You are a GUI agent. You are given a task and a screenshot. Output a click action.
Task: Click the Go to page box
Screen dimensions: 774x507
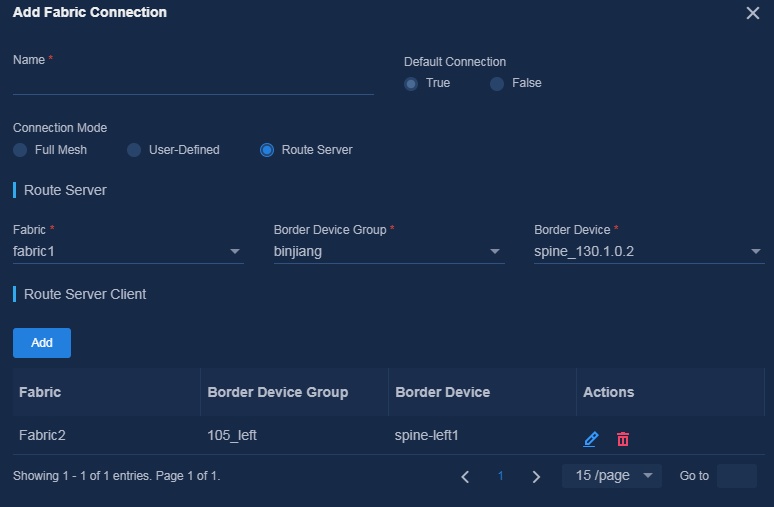[736, 476]
